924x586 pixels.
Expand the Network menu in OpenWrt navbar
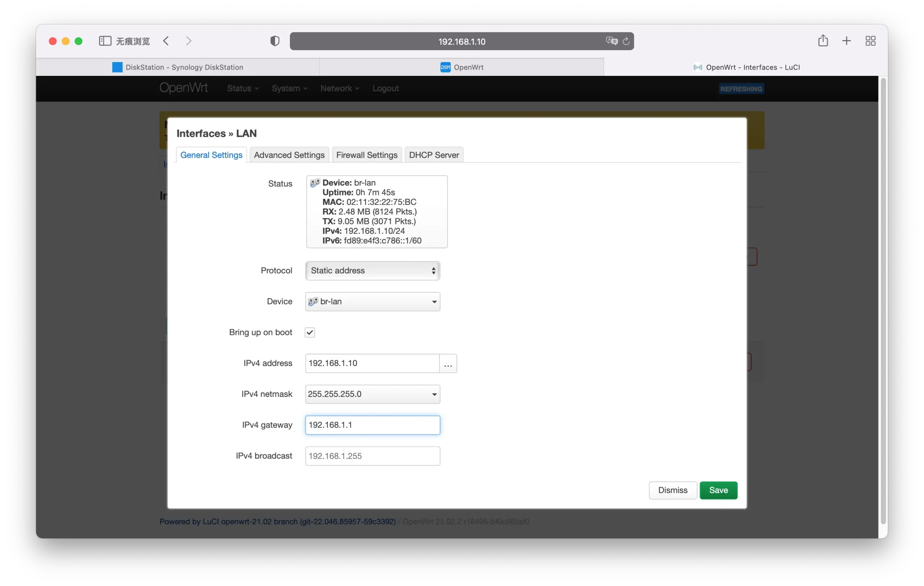click(x=340, y=89)
